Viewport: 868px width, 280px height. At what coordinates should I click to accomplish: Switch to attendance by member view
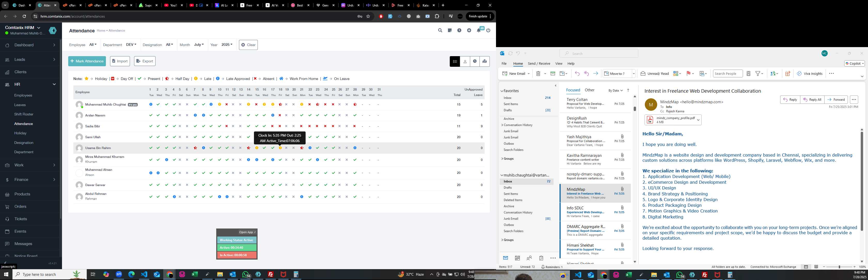pos(465,61)
